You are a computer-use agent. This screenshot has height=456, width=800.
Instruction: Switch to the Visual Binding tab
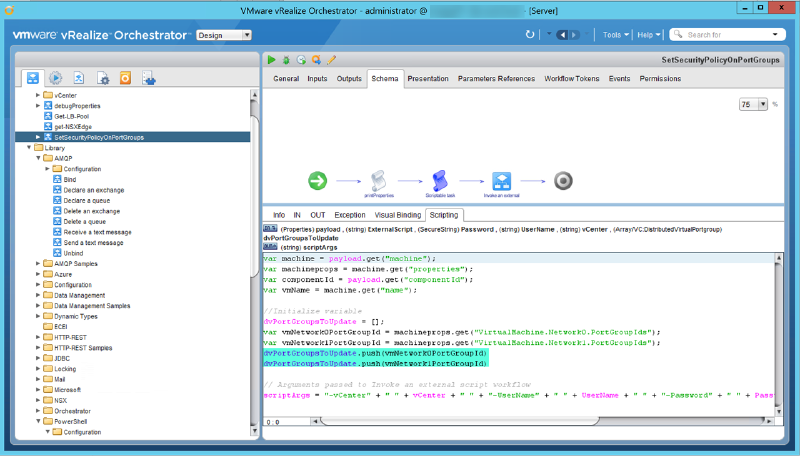coord(397,215)
